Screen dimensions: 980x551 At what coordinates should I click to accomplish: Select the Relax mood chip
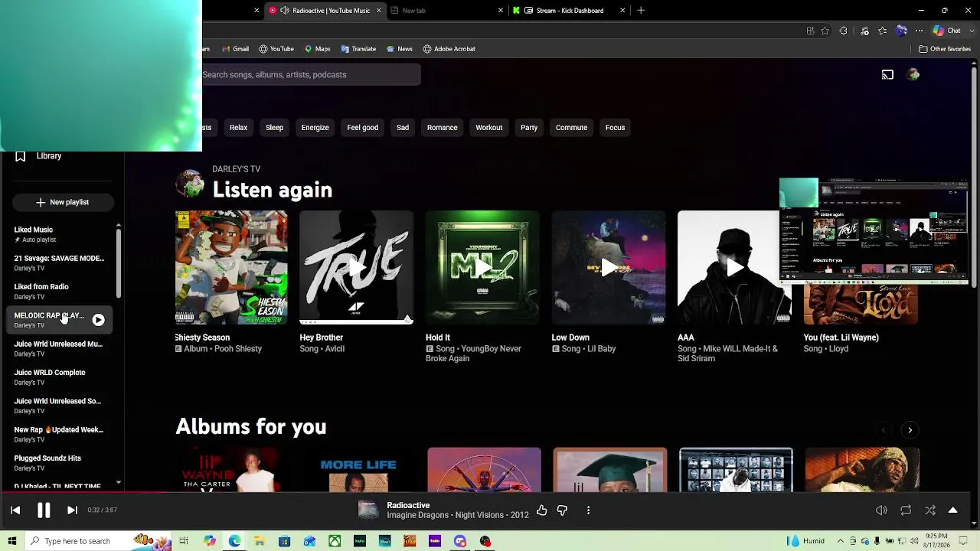(238, 128)
